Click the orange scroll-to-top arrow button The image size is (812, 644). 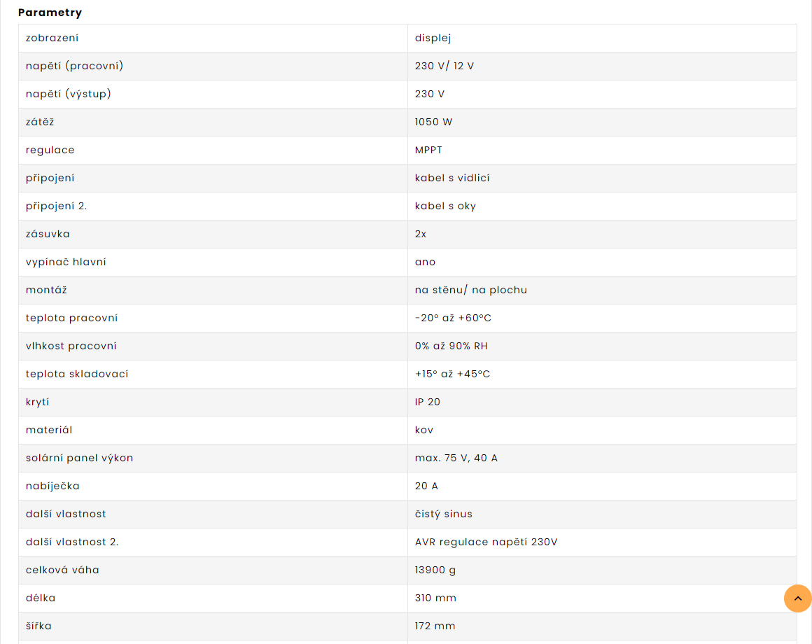click(797, 598)
